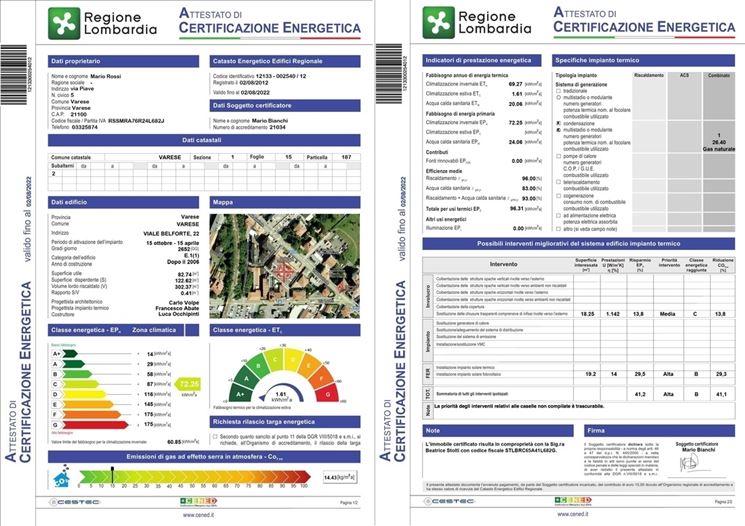Click the Regione Lombardia logo on page 1
The width and height of the screenshot is (745, 526).
[103, 23]
